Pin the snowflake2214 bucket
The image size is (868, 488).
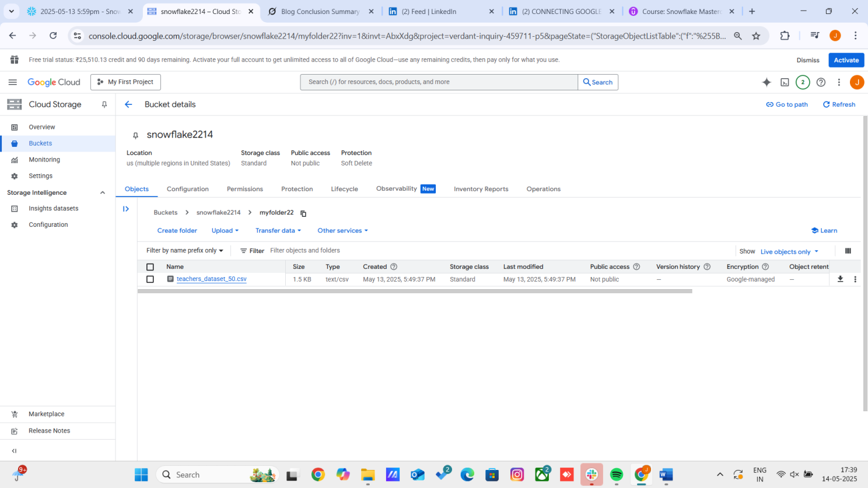point(135,135)
